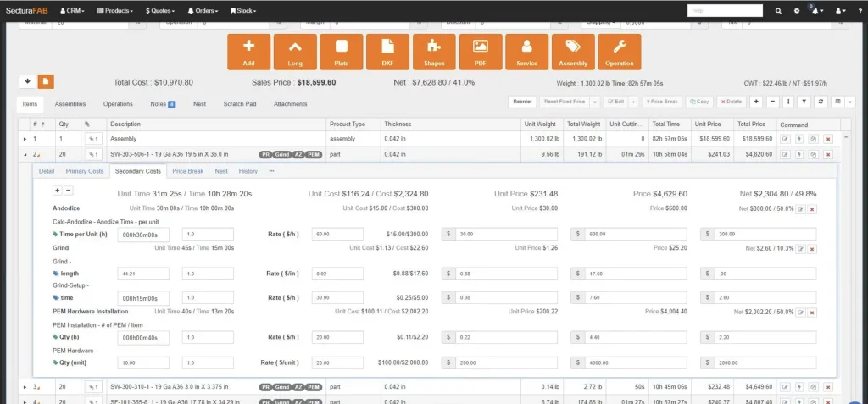Viewport: 868px width, 404px height.
Task: Delete the Andodize secondary cost with red x
Action: point(812,209)
